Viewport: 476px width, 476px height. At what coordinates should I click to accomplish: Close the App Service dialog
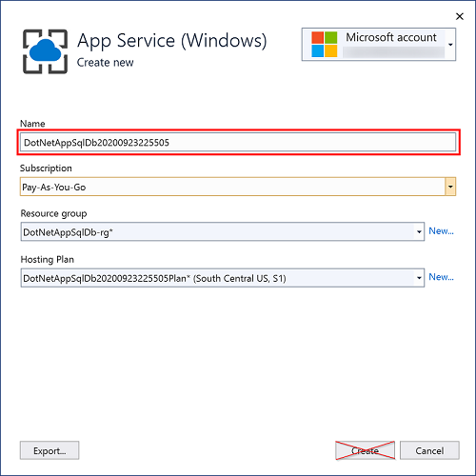click(x=460, y=16)
